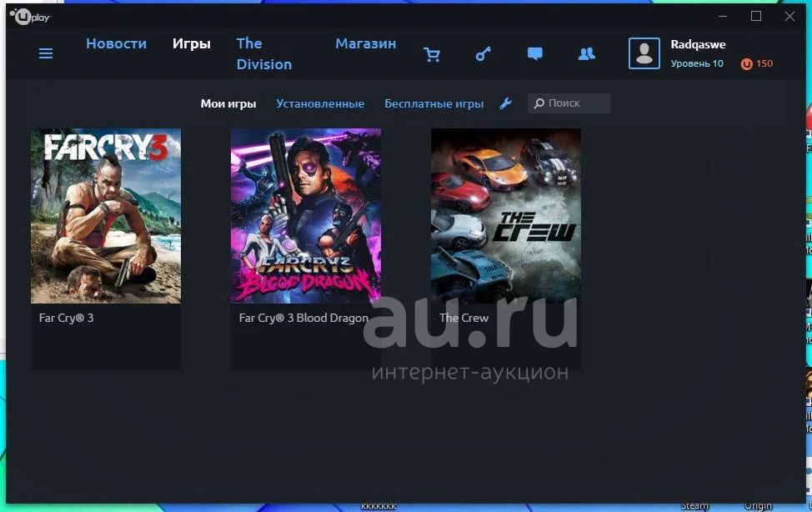Click the Uplay units coin icon
812x512 pixels.
coord(746,63)
